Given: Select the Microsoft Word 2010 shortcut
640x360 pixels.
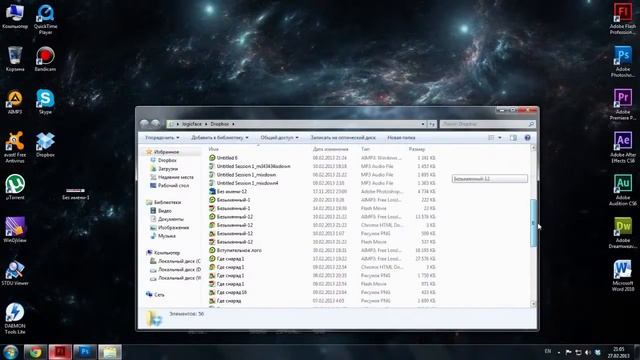Looking at the screenshot, I should (x=623, y=276).
